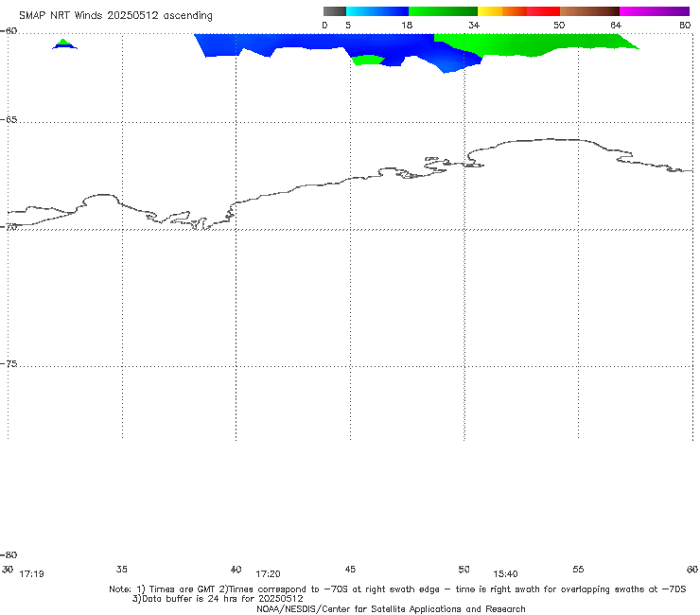The height and width of the screenshot is (615, 700).
Task: Click the longitude label '40'
Action: (x=236, y=569)
